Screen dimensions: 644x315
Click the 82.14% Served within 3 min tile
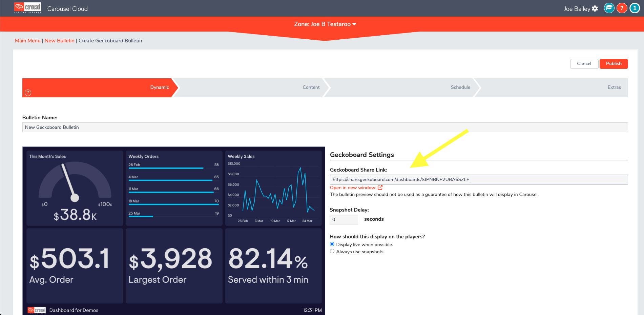coord(273,266)
